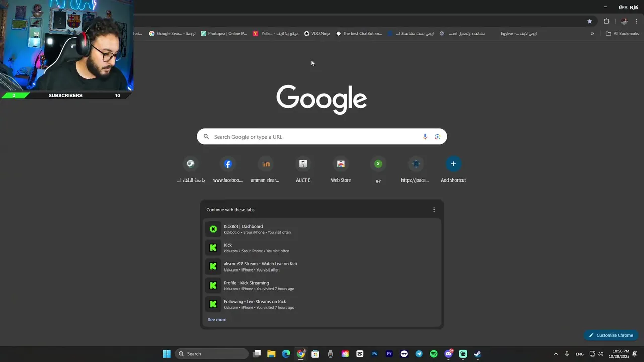This screenshot has width=644, height=362.
Task: Open the Kick tab from Srour iPhone
Action: (x=322, y=248)
